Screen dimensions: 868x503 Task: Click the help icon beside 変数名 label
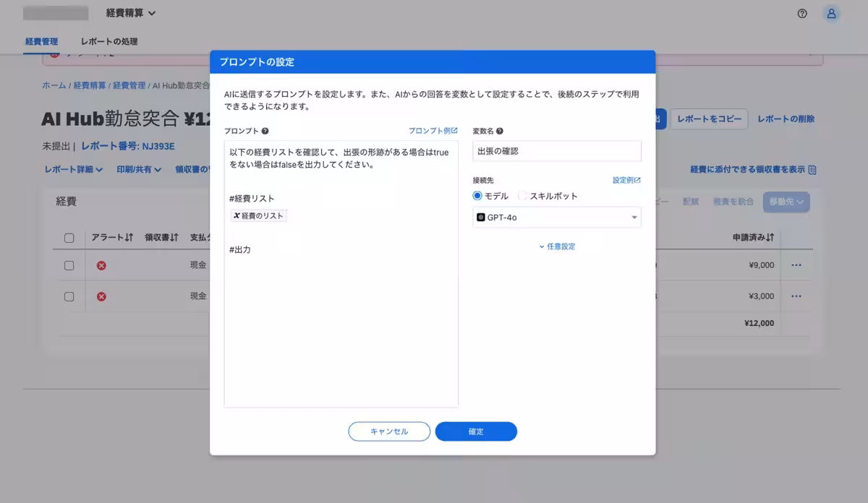tap(499, 131)
